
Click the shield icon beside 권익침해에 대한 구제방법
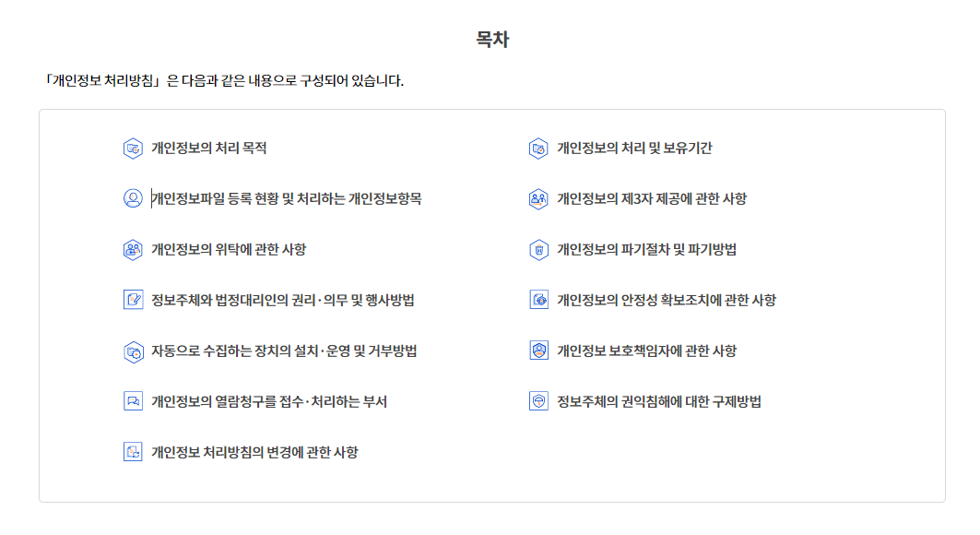(538, 401)
